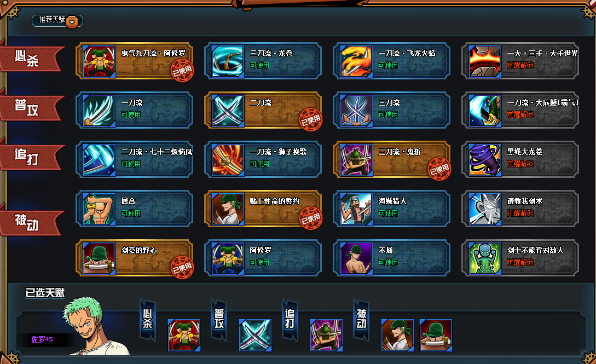Viewport: 596px width, 364px height.
Task: Toggle the 已使用 stamp on 二刀流
Action: pos(310,120)
